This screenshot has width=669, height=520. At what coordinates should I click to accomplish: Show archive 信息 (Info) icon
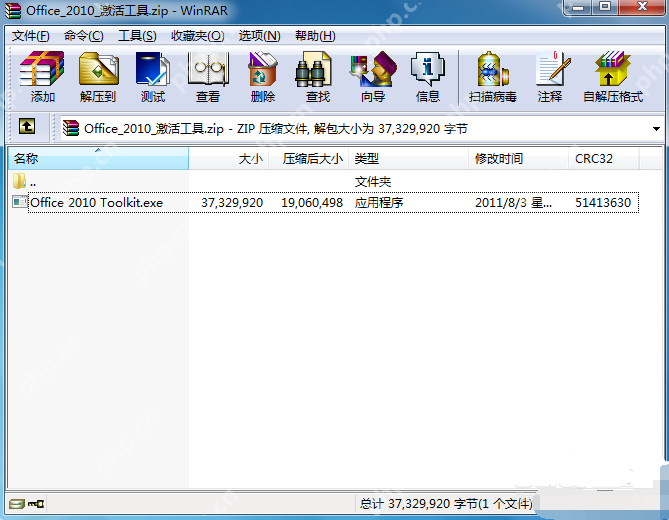[428, 78]
